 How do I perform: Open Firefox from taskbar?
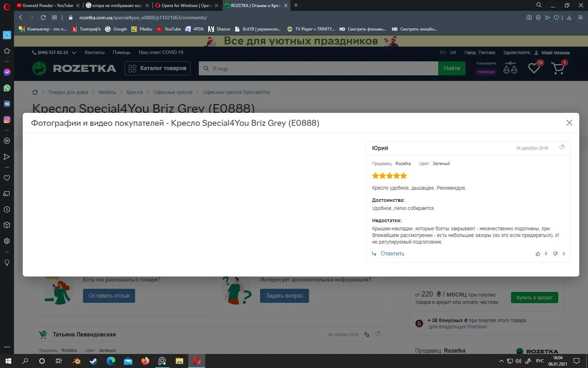point(145,361)
